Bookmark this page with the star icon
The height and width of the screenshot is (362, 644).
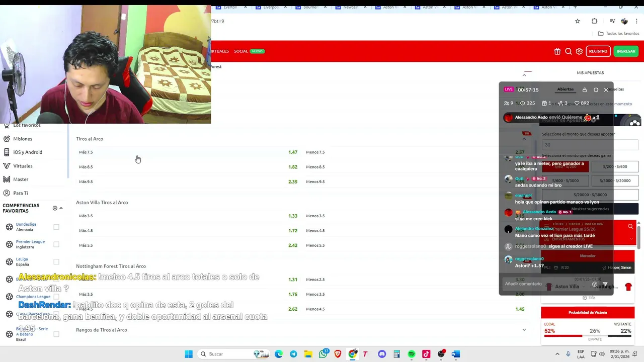click(578, 21)
